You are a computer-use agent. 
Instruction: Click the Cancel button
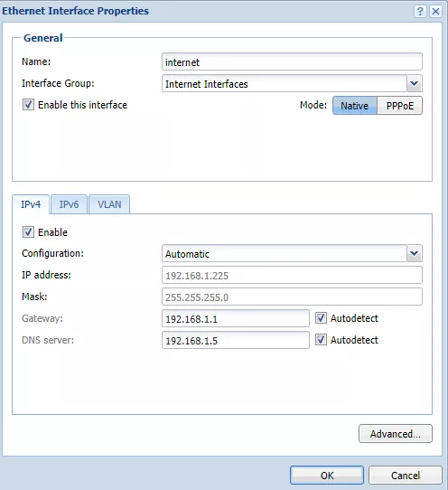pos(406,476)
